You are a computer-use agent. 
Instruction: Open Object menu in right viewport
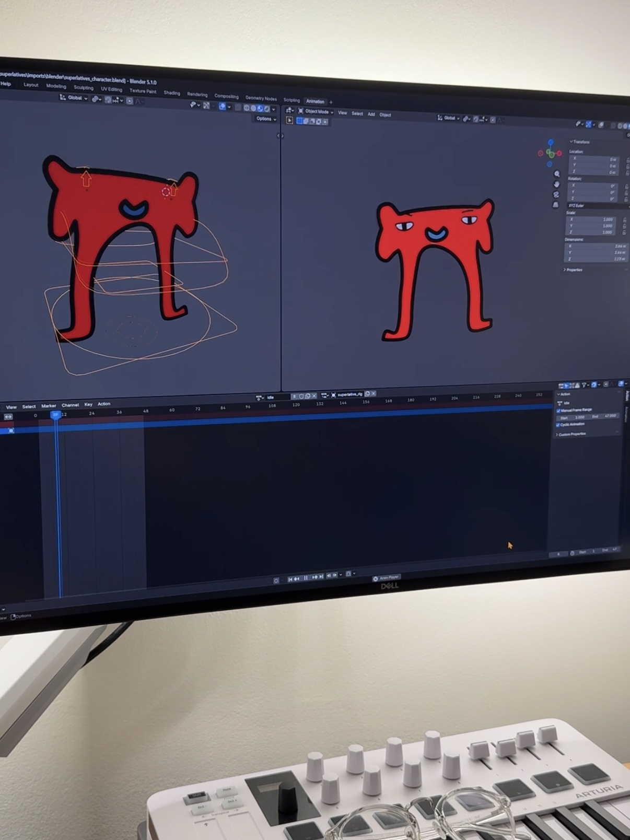click(x=385, y=115)
